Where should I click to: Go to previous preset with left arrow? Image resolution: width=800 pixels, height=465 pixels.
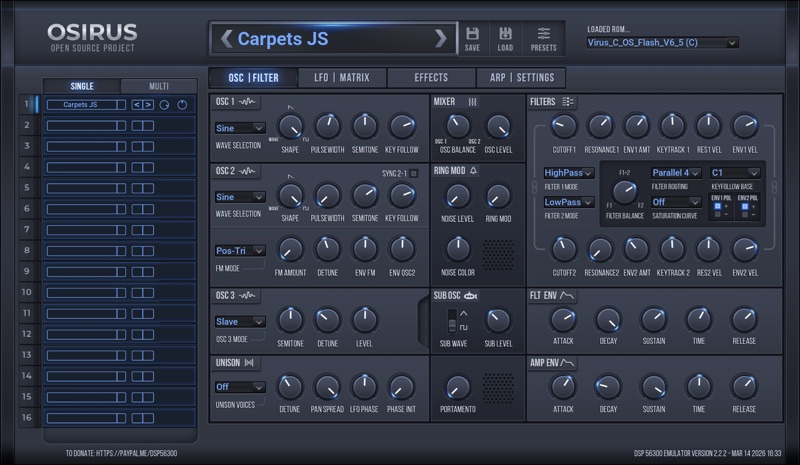227,39
